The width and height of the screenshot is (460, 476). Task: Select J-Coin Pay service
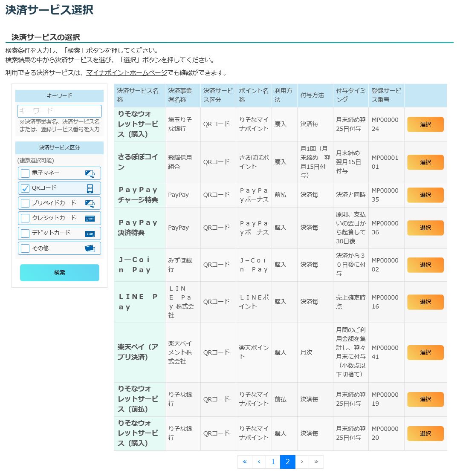425,265
